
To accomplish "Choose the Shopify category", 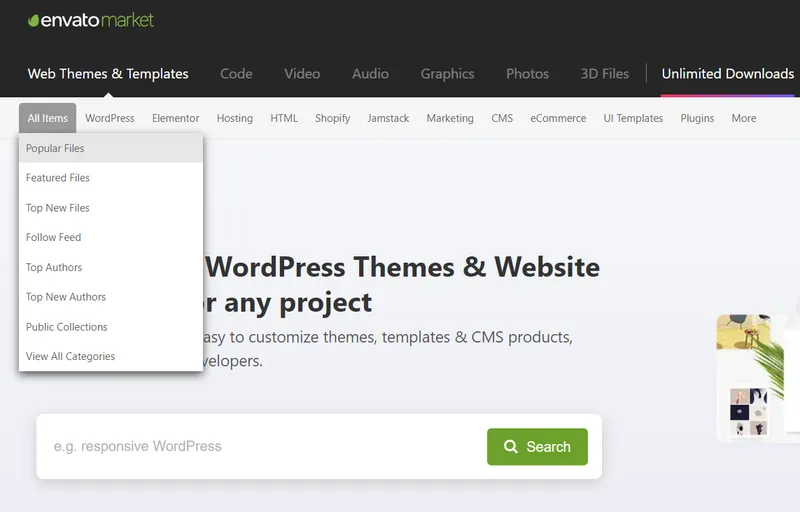I will pos(333,118).
